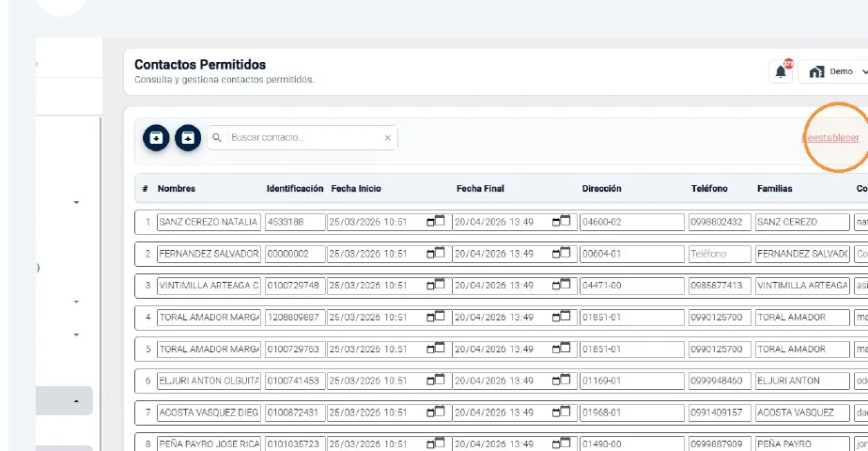Image resolution: width=868 pixels, height=451 pixels.
Task: Open Fecha Inicio calendar for ELJURI ANTON OLGUITA
Action: (x=436, y=381)
